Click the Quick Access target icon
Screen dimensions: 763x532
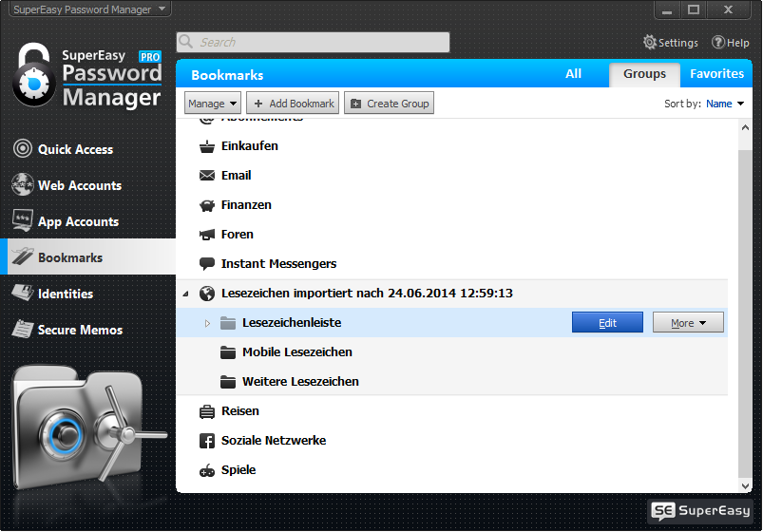pyautogui.click(x=23, y=148)
